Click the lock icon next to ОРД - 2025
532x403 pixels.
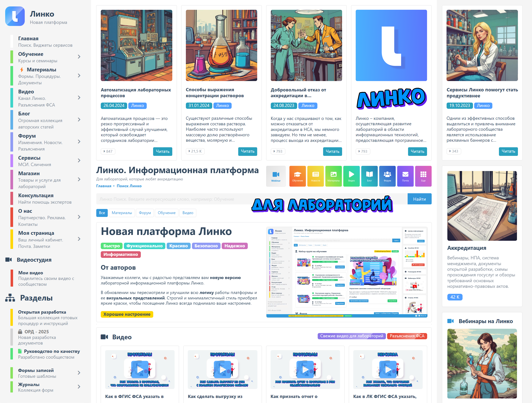(20, 332)
